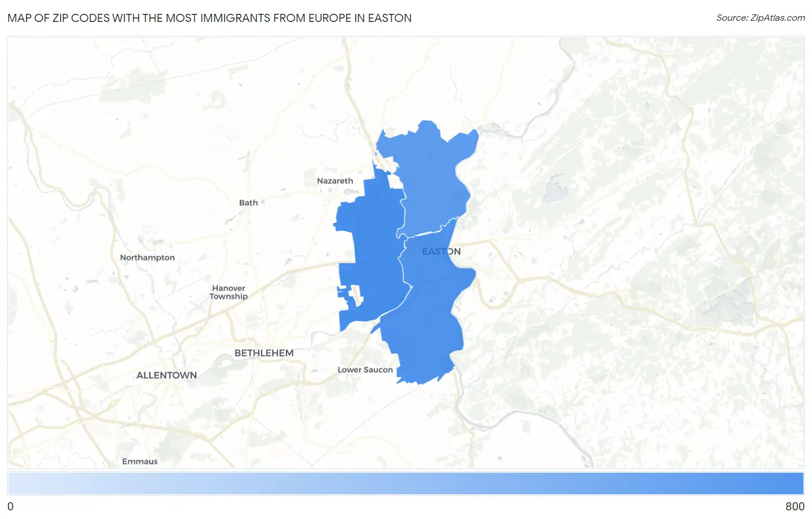The width and height of the screenshot is (812, 519).
Task: Click the northern light-blue zip code region
Action: point(433,179)
